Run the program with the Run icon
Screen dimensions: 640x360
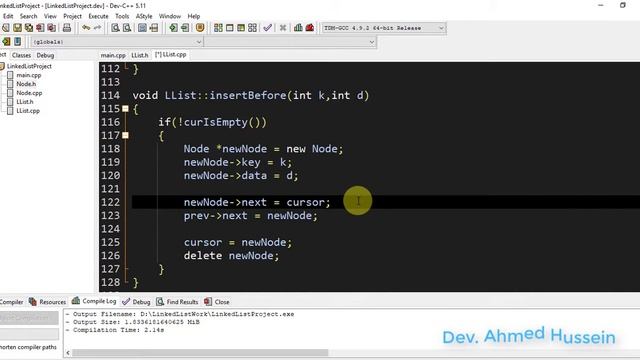(x=230, y=28)
